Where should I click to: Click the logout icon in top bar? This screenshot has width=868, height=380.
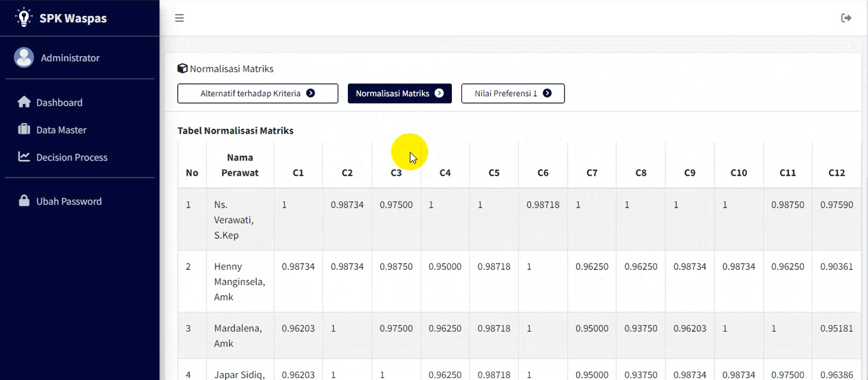(846, 18)
